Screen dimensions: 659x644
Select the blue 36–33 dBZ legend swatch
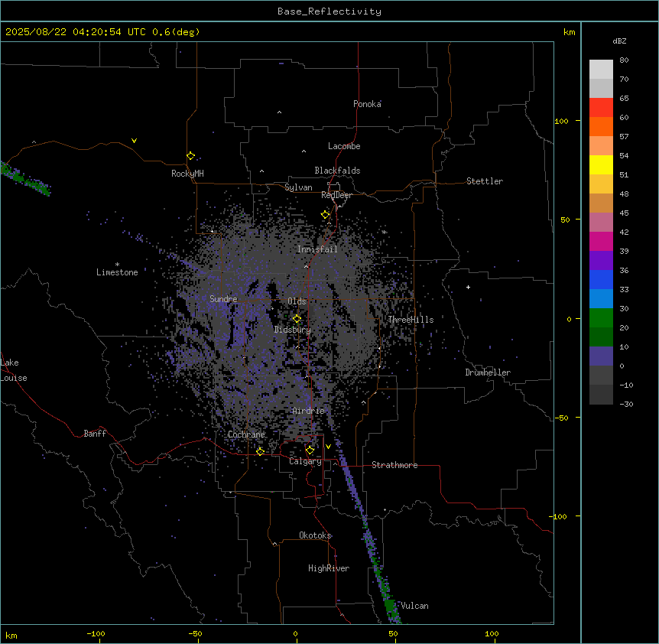click(x=601, y=279)
